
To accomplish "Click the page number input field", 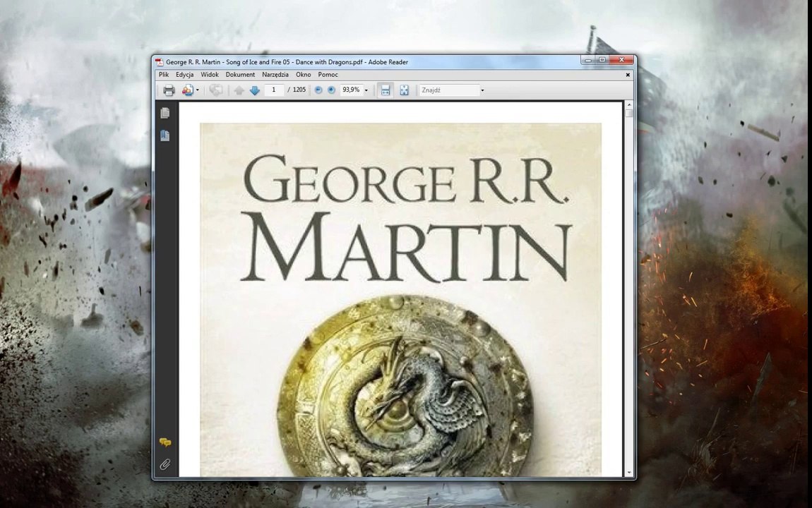I will (x=274, y=90).
